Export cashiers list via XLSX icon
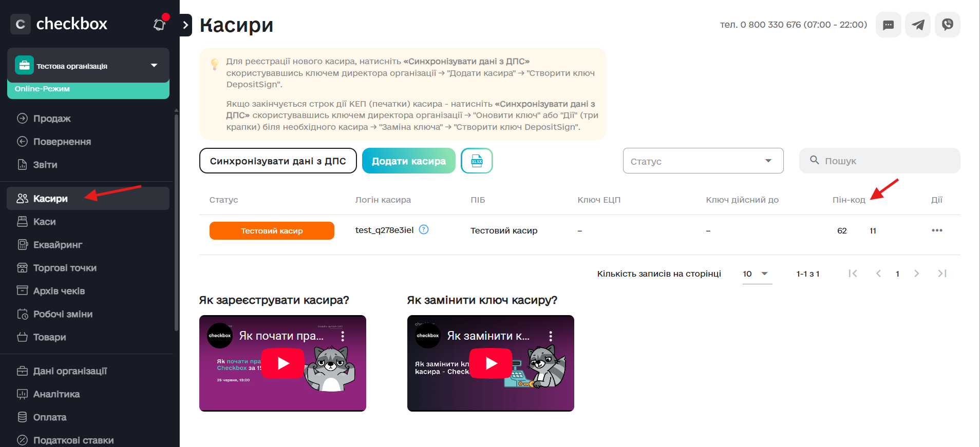This screenshot has height=447, width=980. tap(477, 161)
